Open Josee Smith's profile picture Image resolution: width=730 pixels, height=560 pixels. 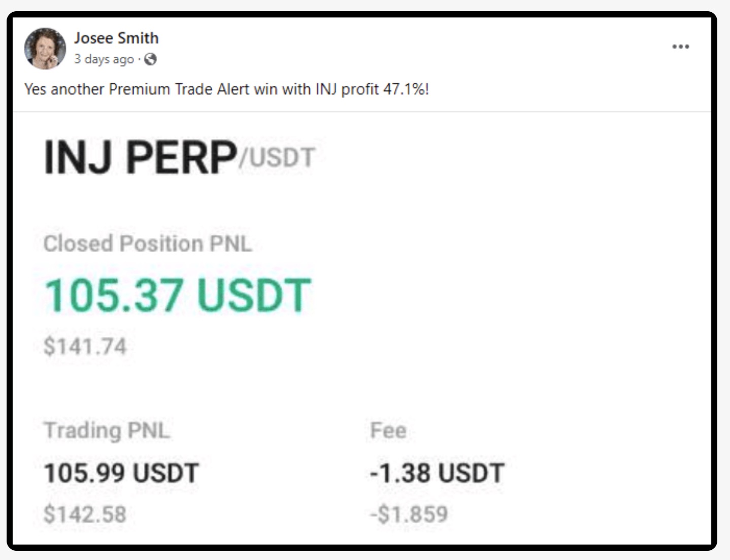point(45,48)
